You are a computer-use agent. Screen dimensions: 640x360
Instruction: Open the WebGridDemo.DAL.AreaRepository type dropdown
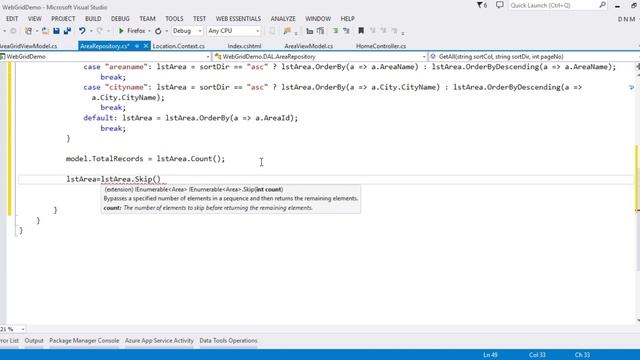click(x=320, y=57)
